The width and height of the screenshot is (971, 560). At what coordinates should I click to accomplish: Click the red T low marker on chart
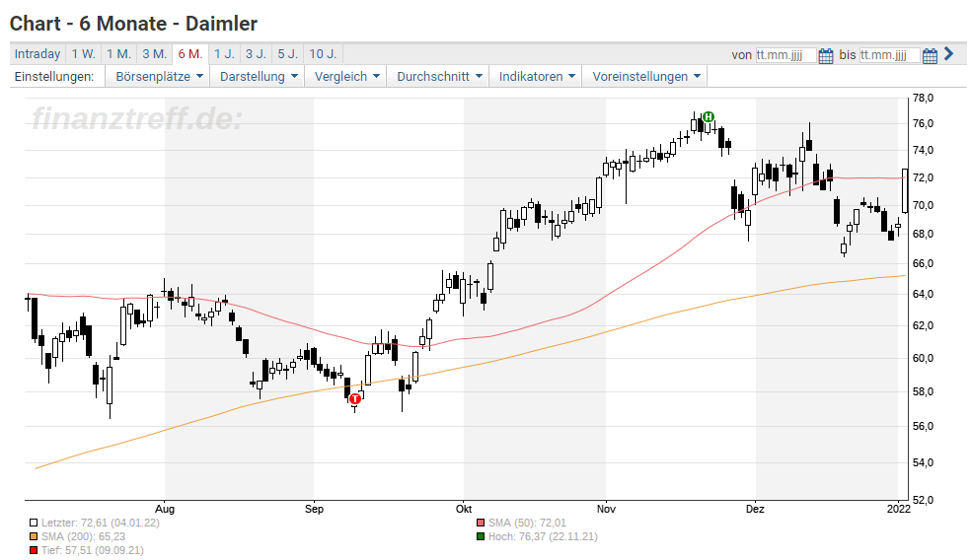pyautogui.click(x=355, y=399)
